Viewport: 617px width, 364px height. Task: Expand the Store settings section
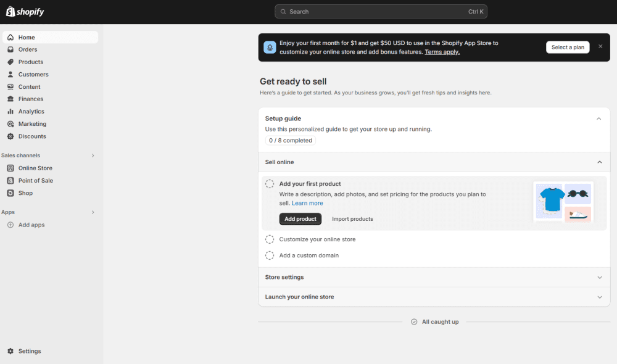click(x=599, y=278)
